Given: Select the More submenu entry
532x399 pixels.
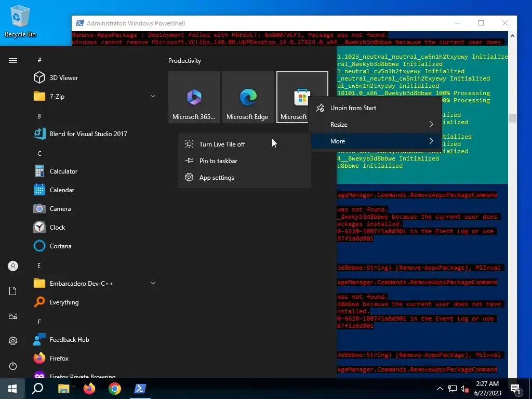Looking at the screenshot, I should click(x=375, y=141).
